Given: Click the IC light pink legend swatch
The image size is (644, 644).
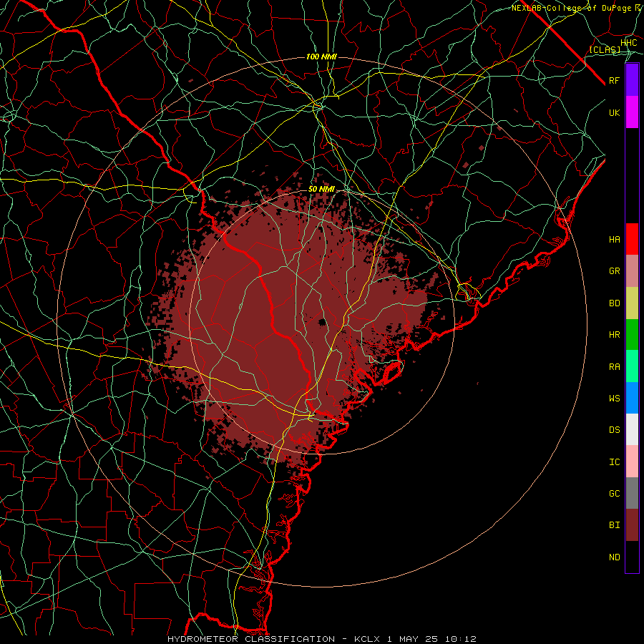Looking at the screenshot, I should (x=632, y=462).
